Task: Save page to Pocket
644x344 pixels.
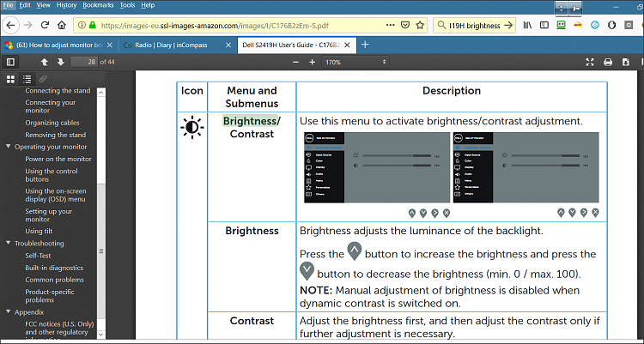Action: [x=405, y=25]
